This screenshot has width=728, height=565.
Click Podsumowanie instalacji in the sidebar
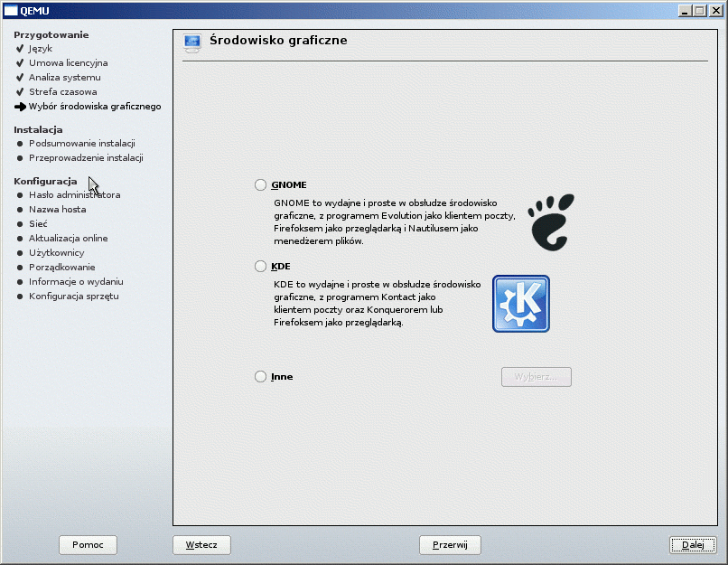tap(81, 144)
